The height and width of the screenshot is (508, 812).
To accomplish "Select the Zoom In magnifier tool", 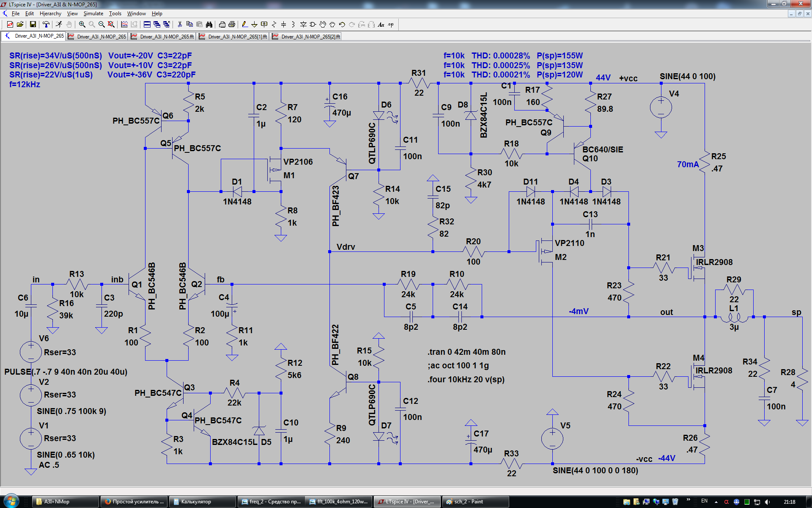I will click(82, 25).
